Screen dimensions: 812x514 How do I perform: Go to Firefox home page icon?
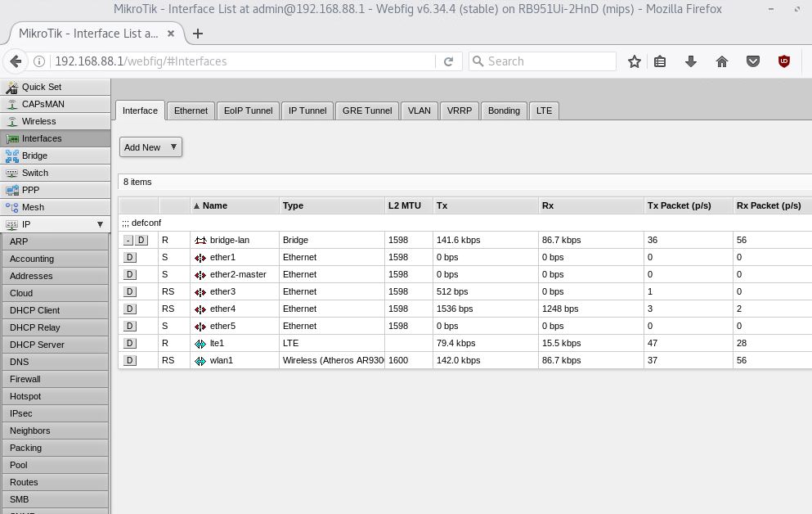(x=722, y=61)
